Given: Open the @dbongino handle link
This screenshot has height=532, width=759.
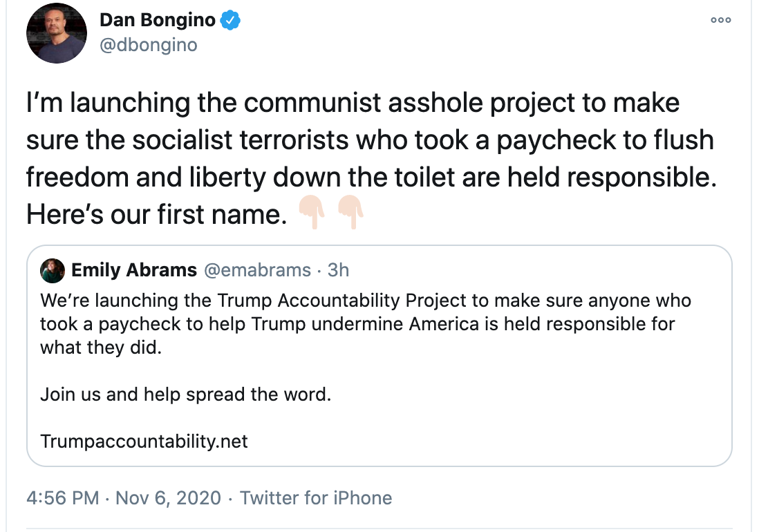Looking at the screenshot, I should point(149,45).
